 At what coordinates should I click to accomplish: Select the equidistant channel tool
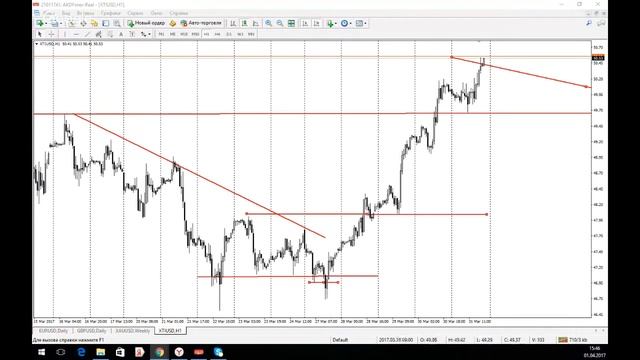point(98,34)
